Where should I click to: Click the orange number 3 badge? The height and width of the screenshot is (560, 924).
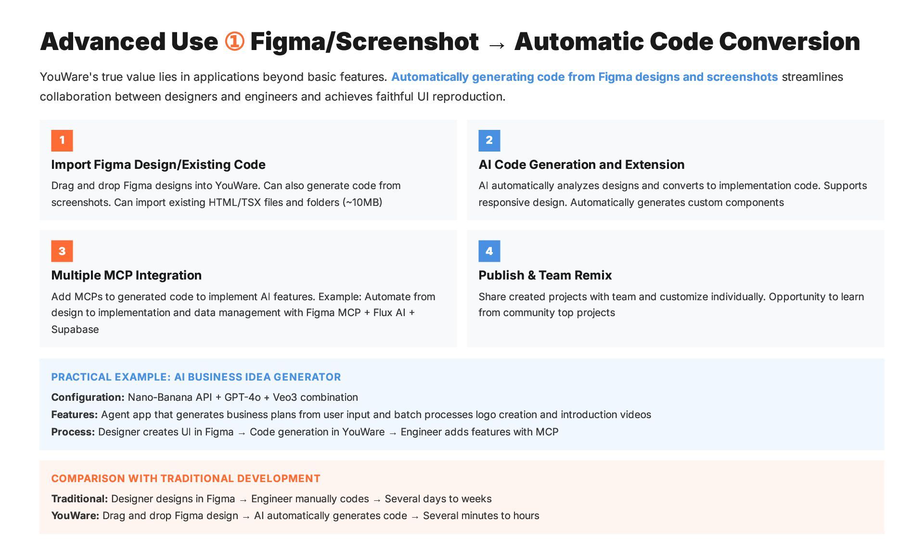[x=62, y=251]
